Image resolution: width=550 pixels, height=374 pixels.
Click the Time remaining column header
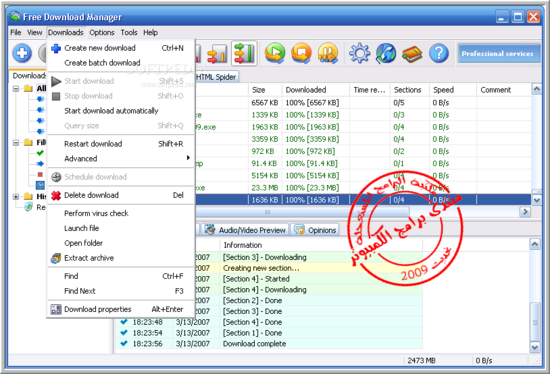point(369,90)
